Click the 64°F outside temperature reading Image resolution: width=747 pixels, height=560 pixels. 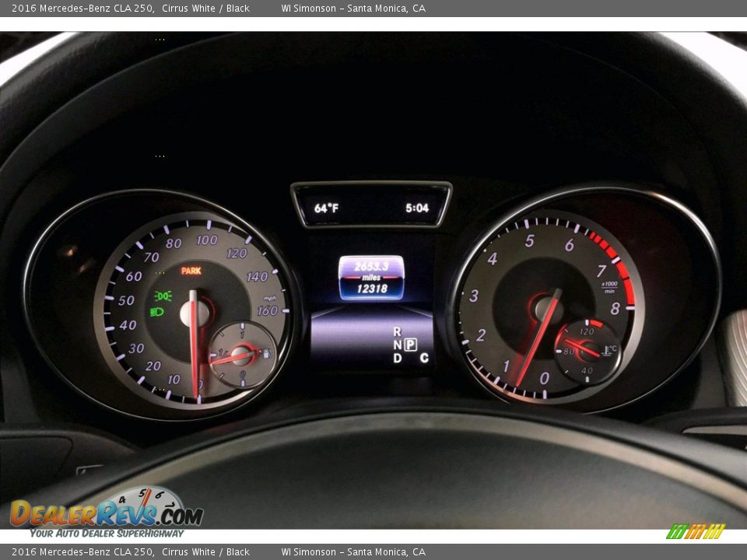coord(326,208)
